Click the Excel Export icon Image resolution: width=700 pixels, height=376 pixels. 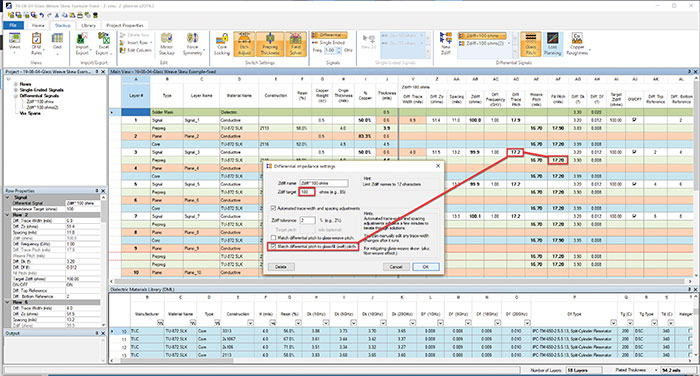click(104, 43)
